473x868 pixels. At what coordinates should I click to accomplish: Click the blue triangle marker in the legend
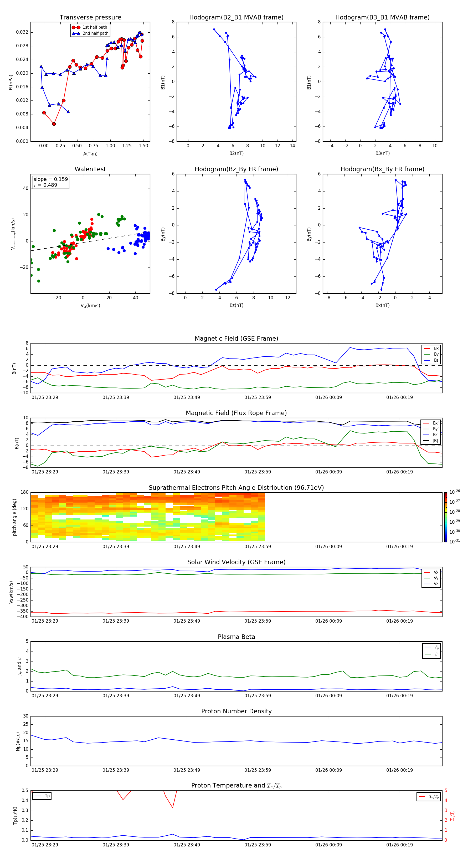[x=76, y=33]
